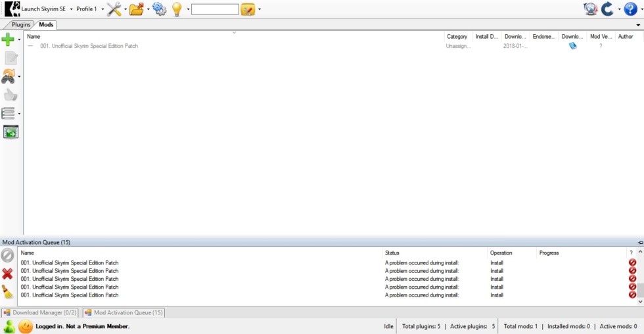
Task: Click the green user login status icon
Action: [x=9, y=326]
